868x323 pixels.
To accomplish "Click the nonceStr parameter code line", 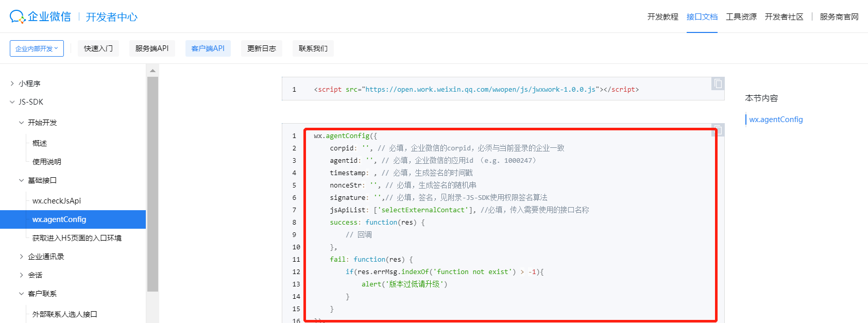I will click(403, 185).
